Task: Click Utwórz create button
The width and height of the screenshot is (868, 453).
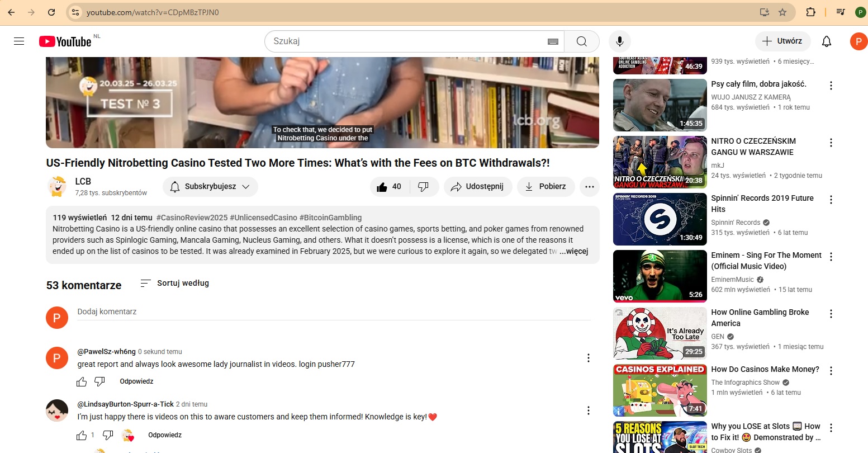Action: [x=782, y=41]
